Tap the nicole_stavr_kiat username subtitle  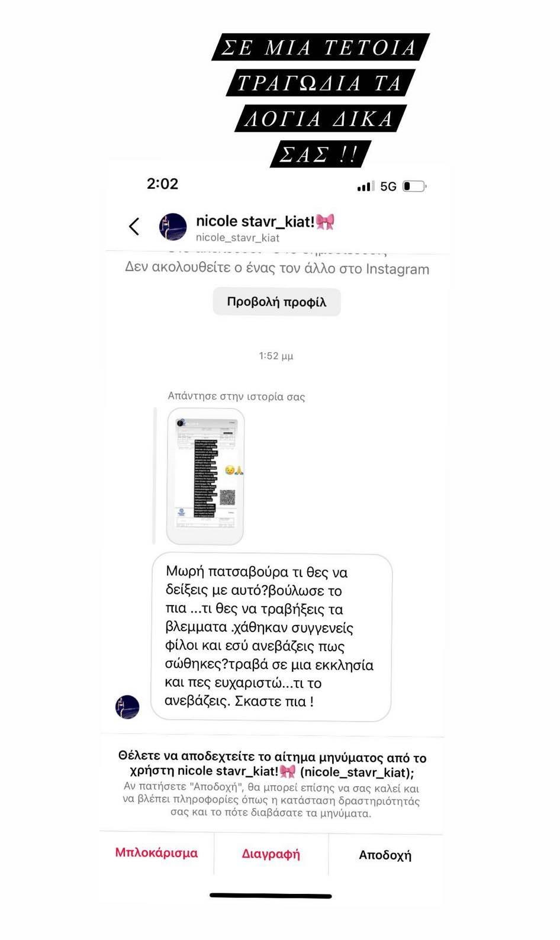pos(237,237)
